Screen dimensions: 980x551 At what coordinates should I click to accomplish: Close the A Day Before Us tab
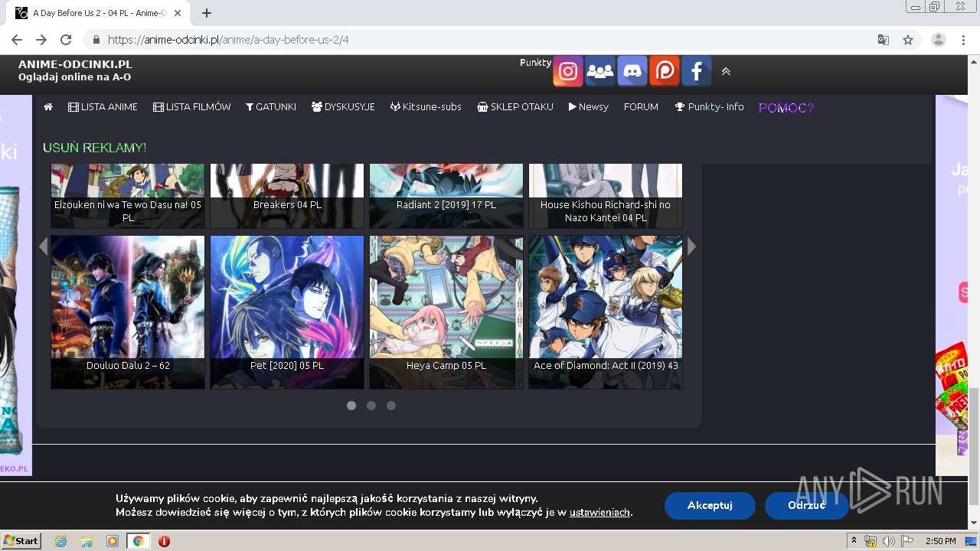(178, 13)
